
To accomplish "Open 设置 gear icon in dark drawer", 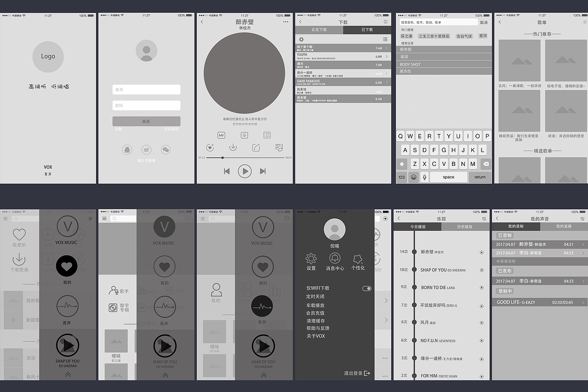I will tap(311, 258).
